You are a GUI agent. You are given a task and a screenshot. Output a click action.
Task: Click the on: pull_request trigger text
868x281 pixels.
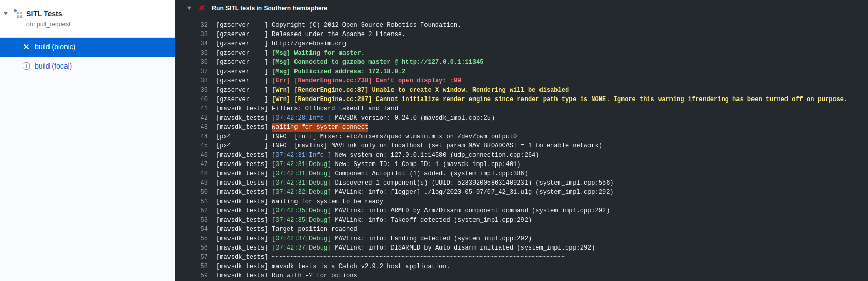(x=48, y=24)
